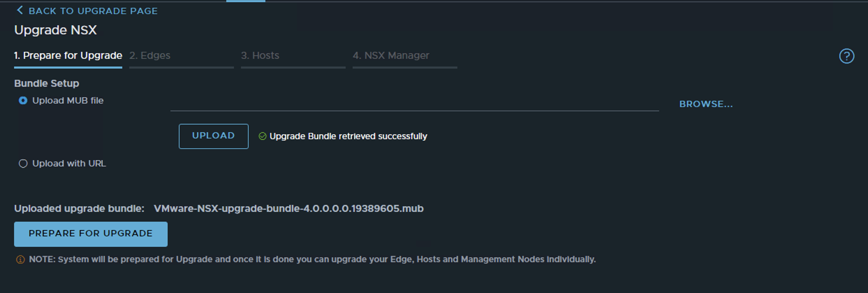Switch to the Prepare for Upgrade step

point(68,56)
